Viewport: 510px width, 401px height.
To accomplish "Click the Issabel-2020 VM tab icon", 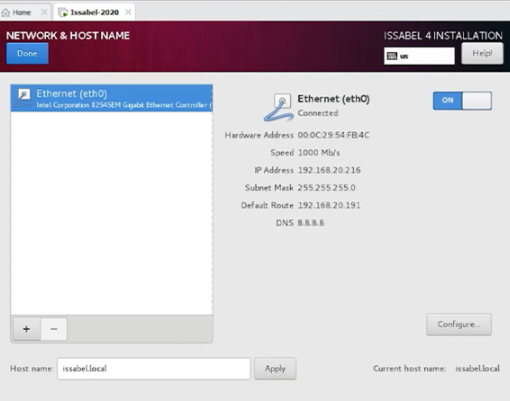I will [x=63, y=13].
